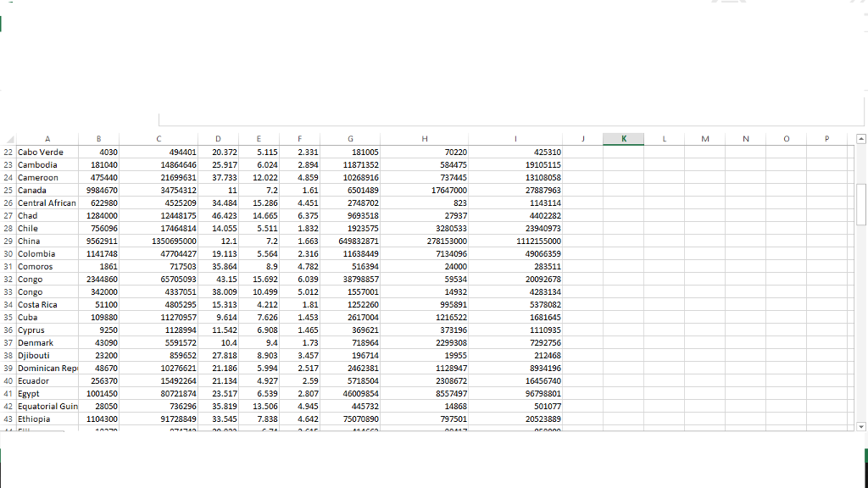Click the 'Dominican Rep' cell
The height and width of the screenshot is (488, 868).
[x=47, y=369]
